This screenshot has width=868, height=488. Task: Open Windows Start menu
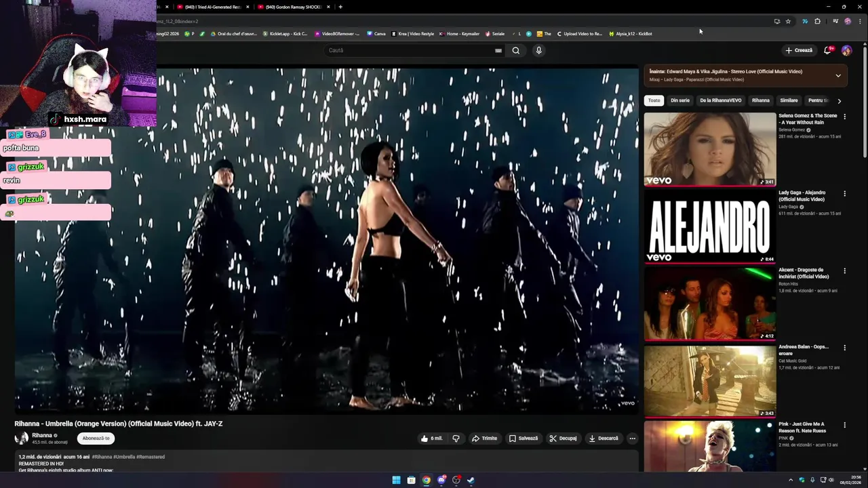pos(396,480)
